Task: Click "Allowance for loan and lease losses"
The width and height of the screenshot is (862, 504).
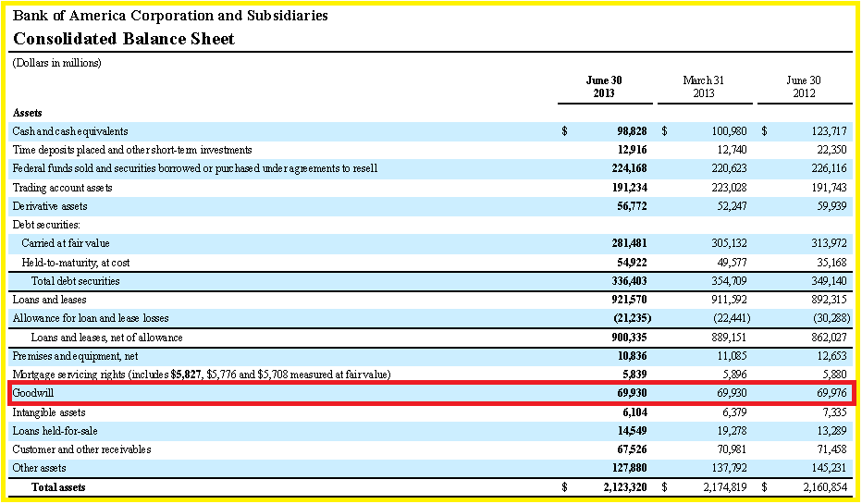Action: (x=90, y=318)
